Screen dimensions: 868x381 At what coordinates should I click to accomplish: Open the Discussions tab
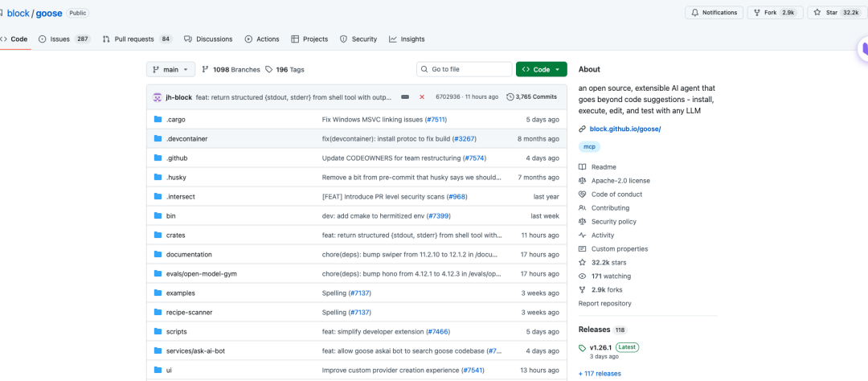coord(208,39)
